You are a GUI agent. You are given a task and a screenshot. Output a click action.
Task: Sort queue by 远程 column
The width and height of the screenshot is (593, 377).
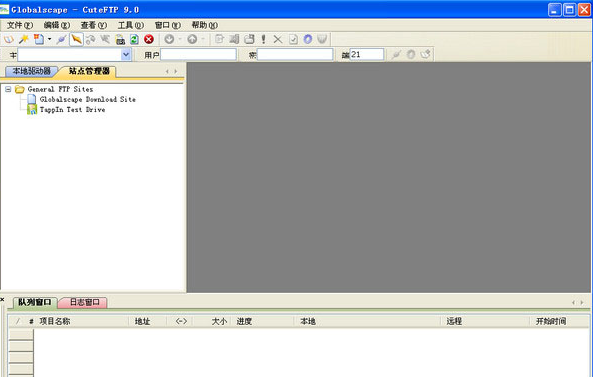tap(485, 321)
